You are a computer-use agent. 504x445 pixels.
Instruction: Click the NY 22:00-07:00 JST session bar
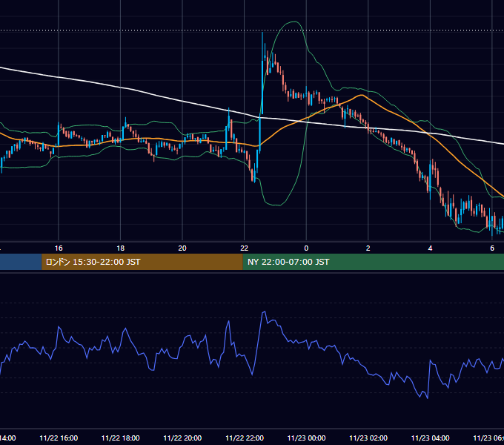point(373,262)
